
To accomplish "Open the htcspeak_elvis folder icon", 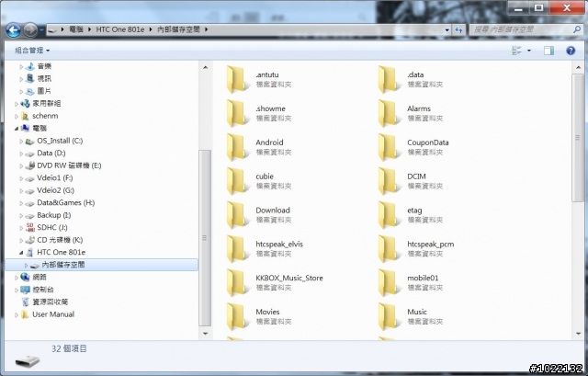I will pos(237,249).
